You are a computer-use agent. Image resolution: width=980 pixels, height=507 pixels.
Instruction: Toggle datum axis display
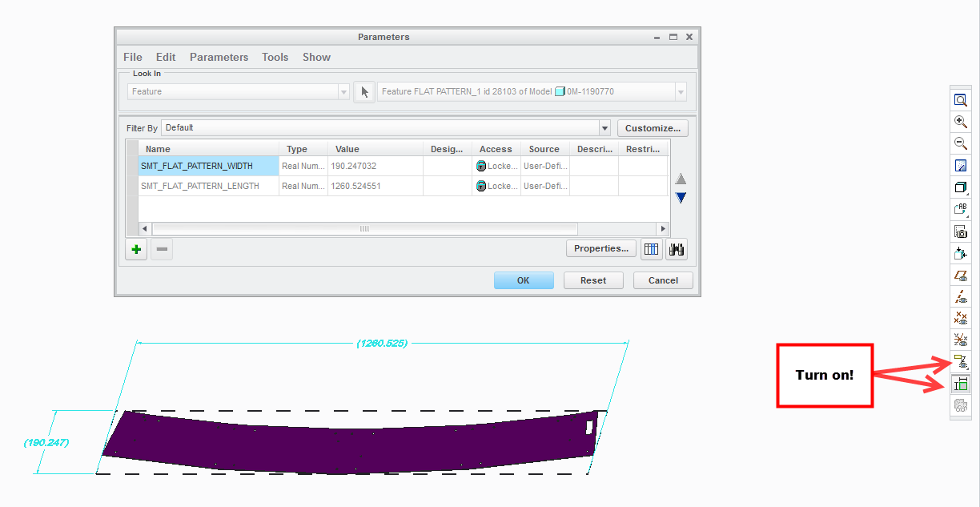click(x=960, y=296)
